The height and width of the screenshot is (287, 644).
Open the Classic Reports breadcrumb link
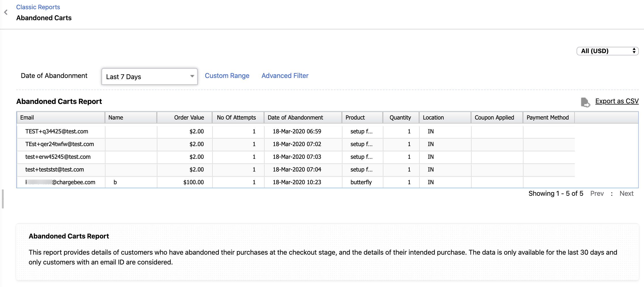coord(38,7)
